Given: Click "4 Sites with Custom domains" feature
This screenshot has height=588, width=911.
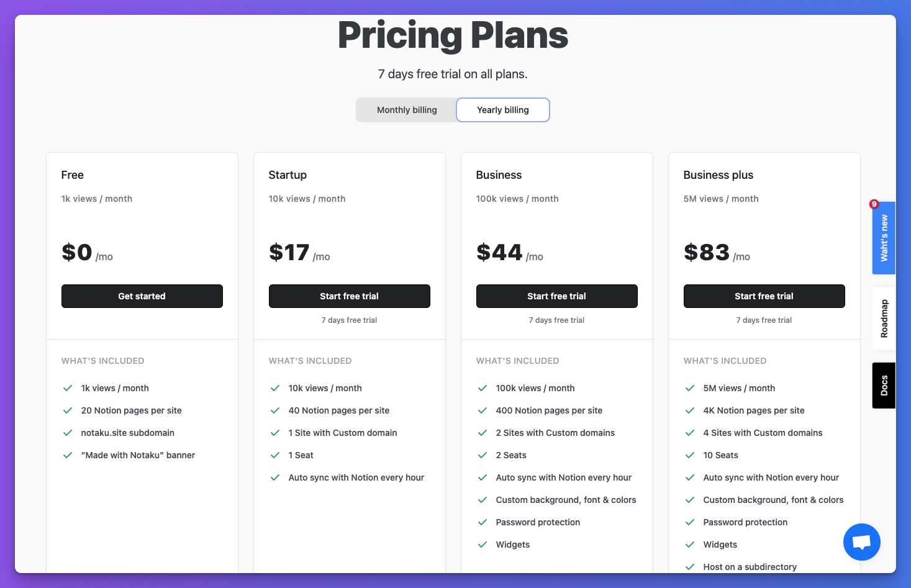Looking at the screenshot, I should coord(763,433).
